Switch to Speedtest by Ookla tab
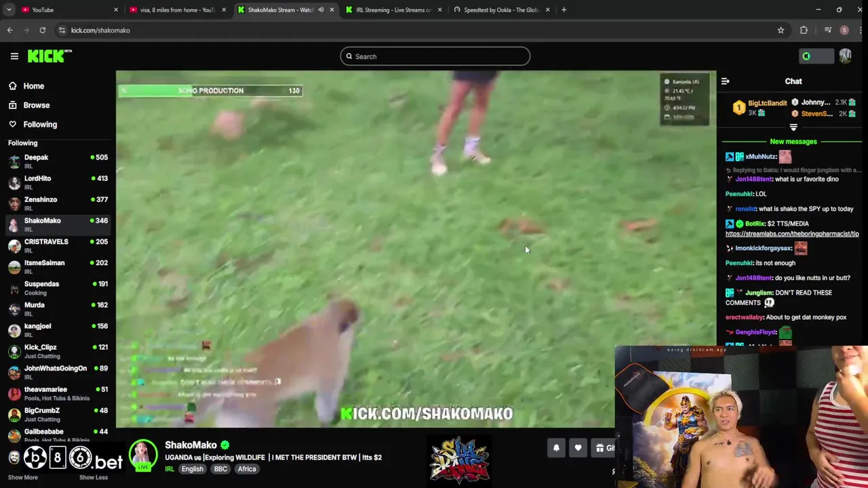 click(501, 9)
